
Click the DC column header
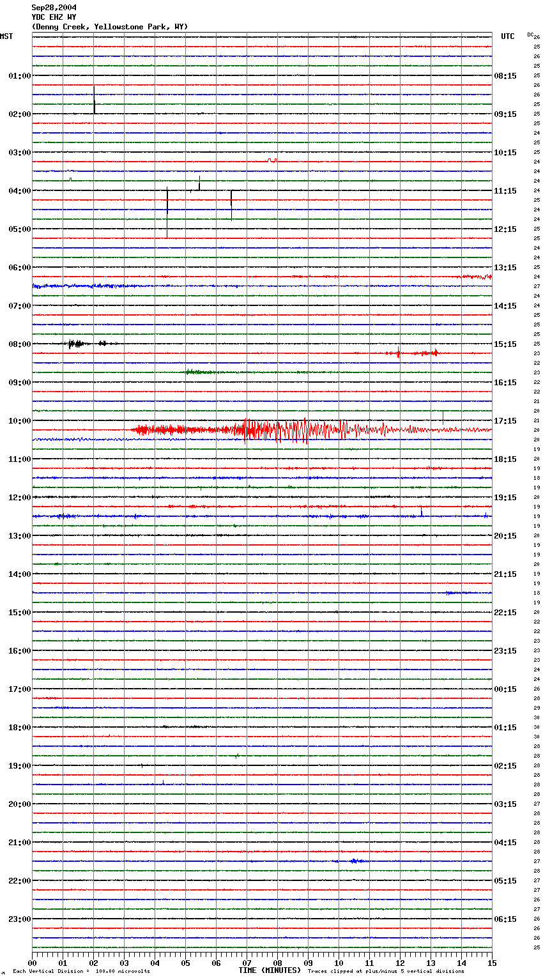coord(530,34)
